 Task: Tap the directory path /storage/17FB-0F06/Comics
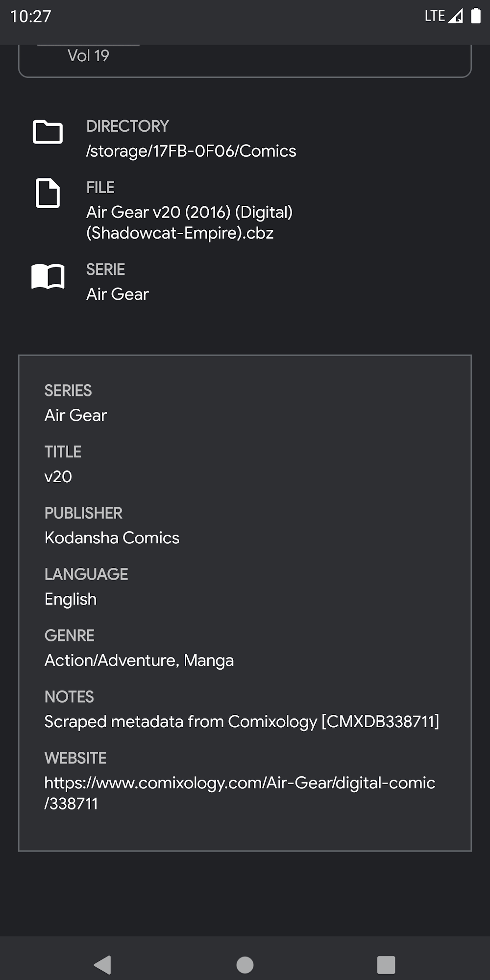click(191, 151)
